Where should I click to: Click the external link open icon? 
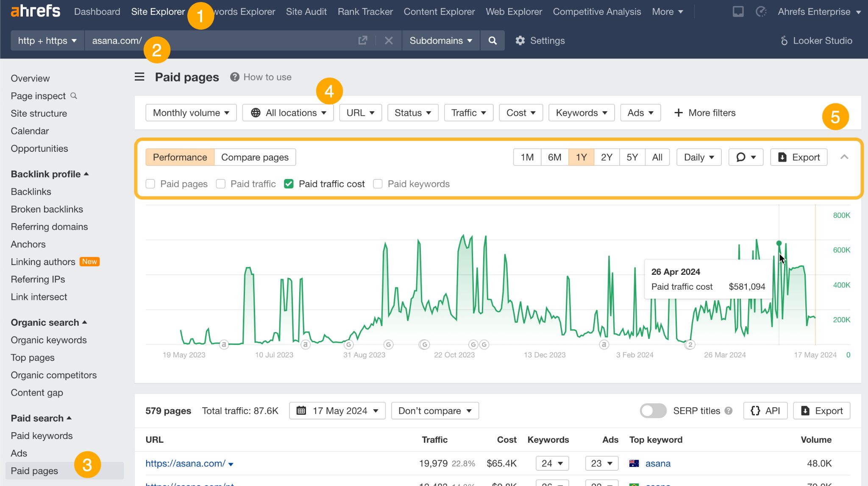(362, 41)
